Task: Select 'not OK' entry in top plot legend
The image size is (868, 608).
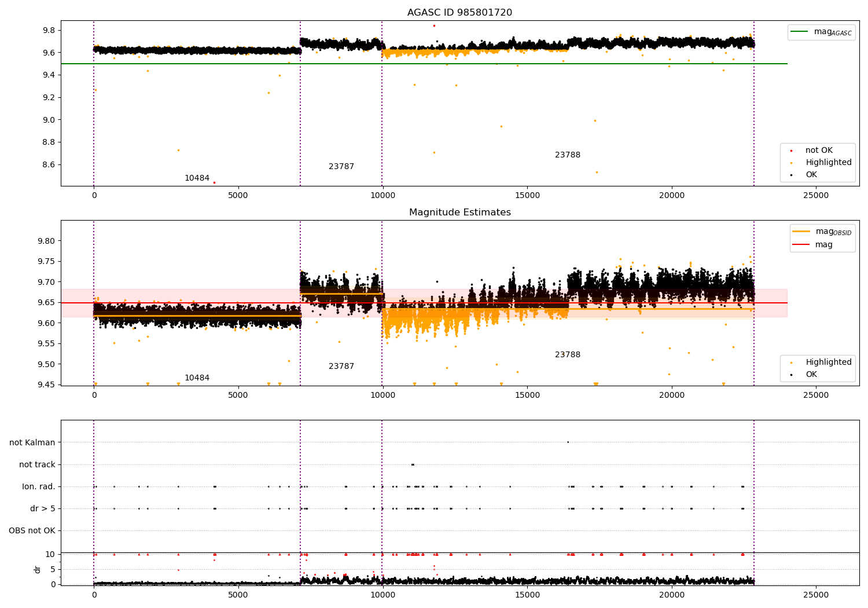Action: tap(819, 151)
